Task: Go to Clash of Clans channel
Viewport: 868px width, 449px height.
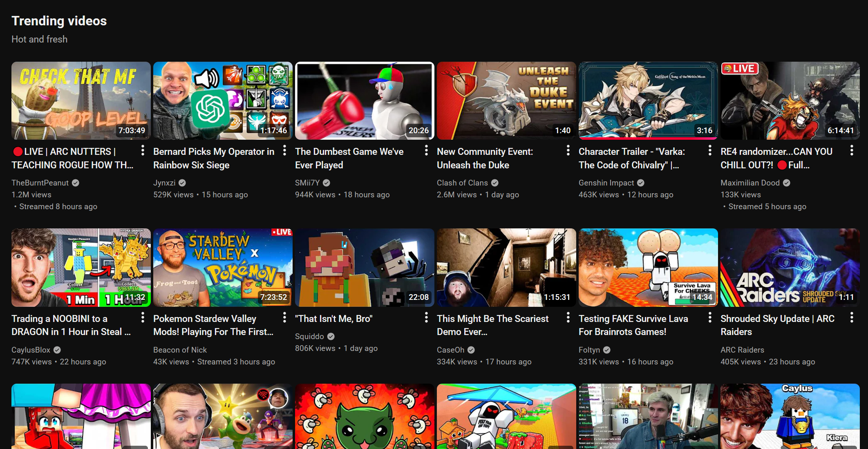Action: [x=462, y=183]
